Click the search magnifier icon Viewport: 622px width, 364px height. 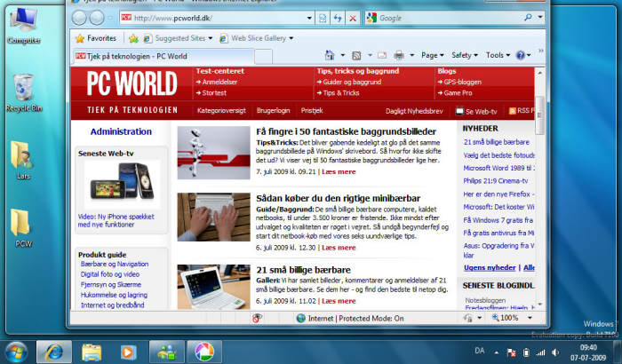[x=528, y=18]
